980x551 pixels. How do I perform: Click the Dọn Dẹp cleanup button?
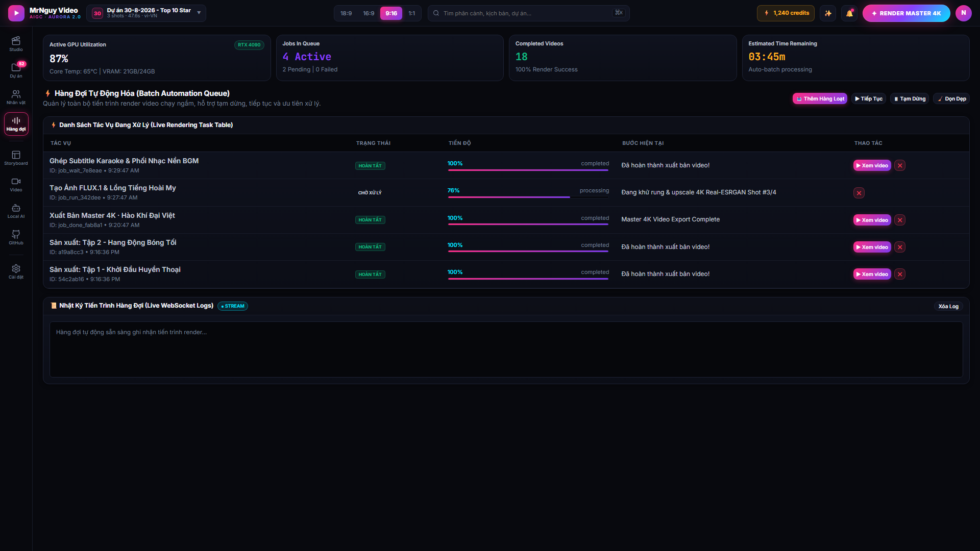pos(951,99)
